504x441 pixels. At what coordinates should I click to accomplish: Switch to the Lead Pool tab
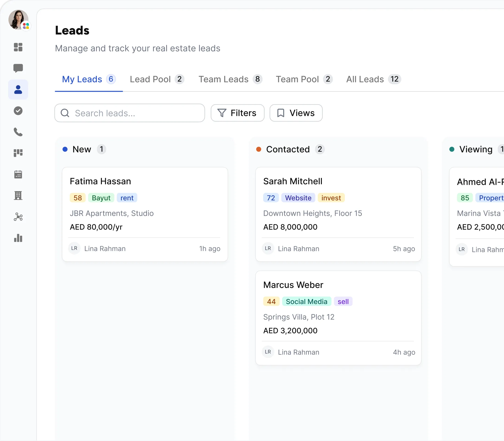(x=157, y=79)
